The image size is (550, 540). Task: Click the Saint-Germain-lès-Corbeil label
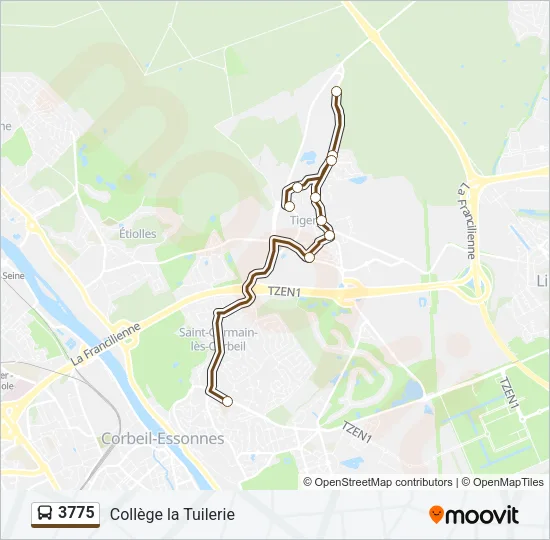[218, 339]
